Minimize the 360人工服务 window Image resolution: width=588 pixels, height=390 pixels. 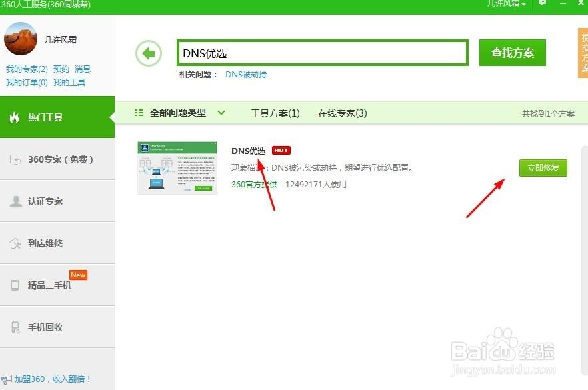tap(563, 3)
